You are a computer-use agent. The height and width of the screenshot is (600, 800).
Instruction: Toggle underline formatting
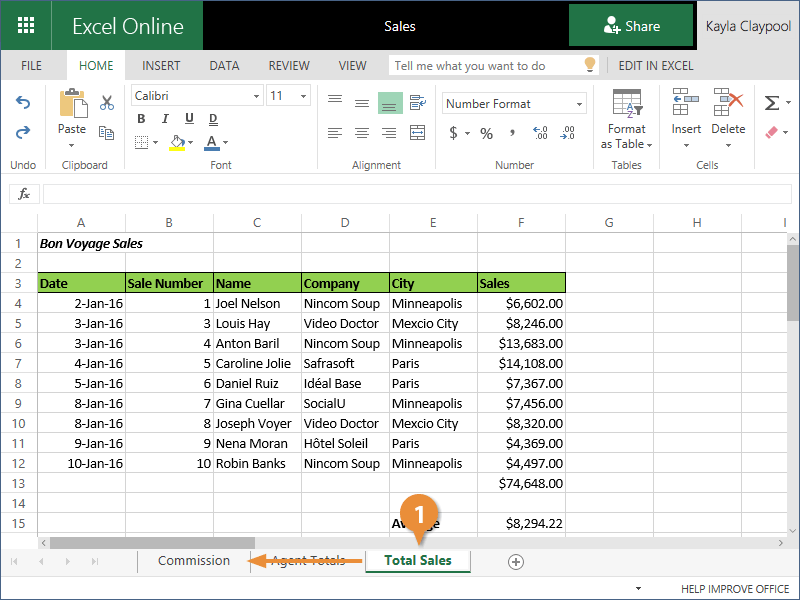pos(187,119)
